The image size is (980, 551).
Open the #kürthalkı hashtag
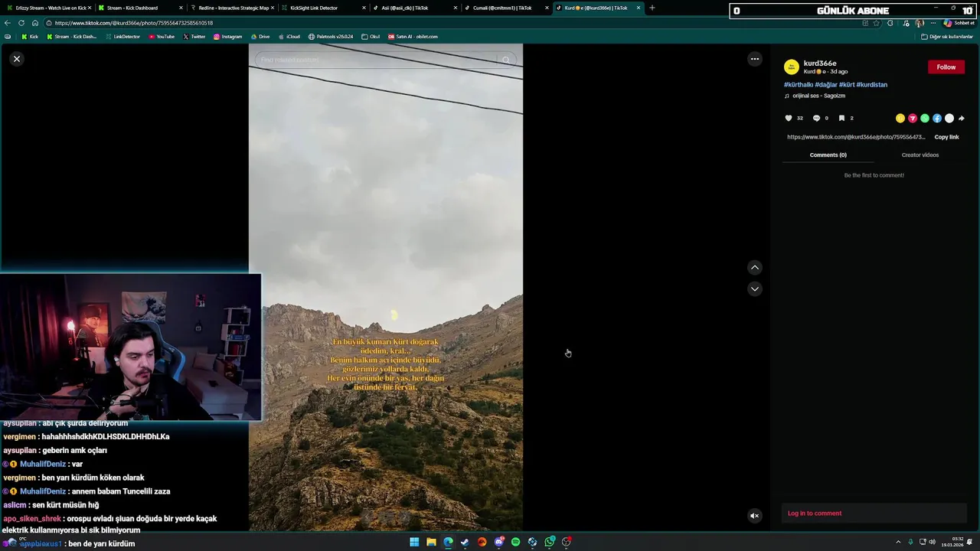click(799, 85)
